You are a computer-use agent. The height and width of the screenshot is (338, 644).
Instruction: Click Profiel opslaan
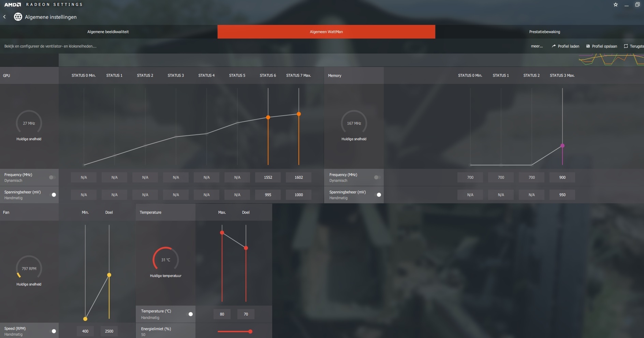602,46
